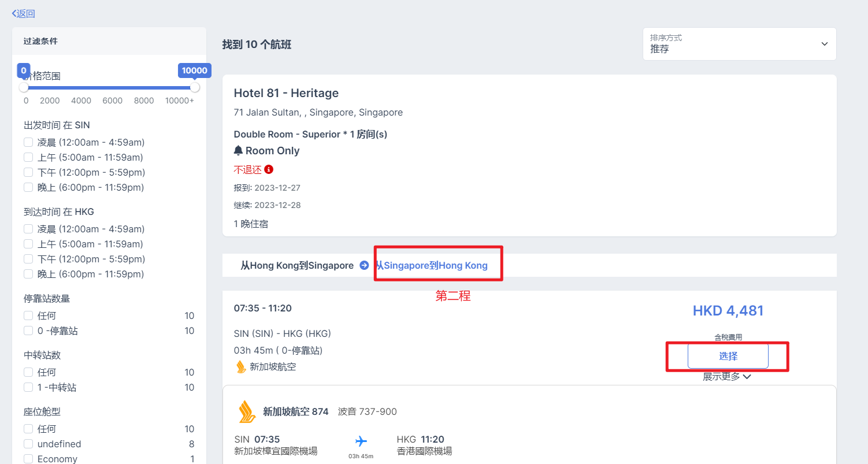Switch to the 从Singapore到Hong Kong tab
Viewport: 868px width, 464px height.
click(432, 266)
